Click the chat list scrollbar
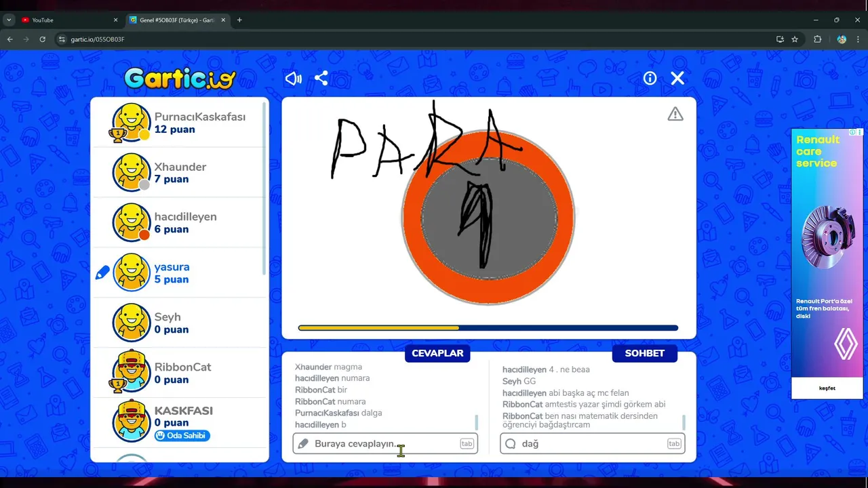Image resolution: width=868 pixels, height=488 pixels. (684, 422)
